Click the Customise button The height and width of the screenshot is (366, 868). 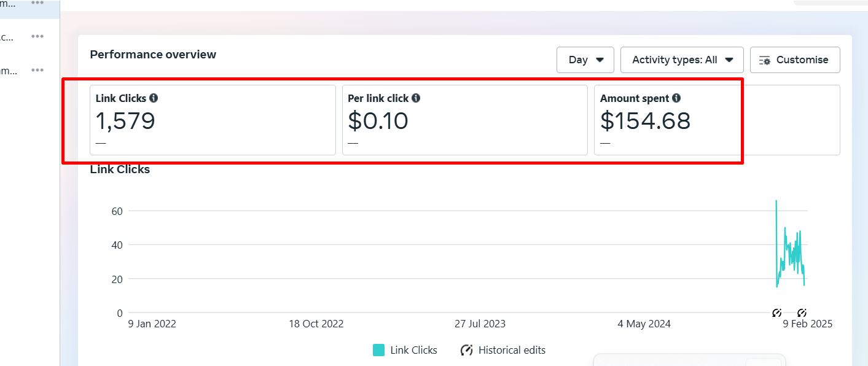795,60
